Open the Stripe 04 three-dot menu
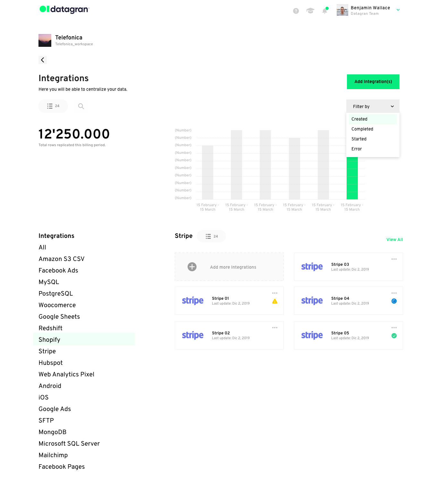This screenshot has width=438, height=504. click(394, 293)
